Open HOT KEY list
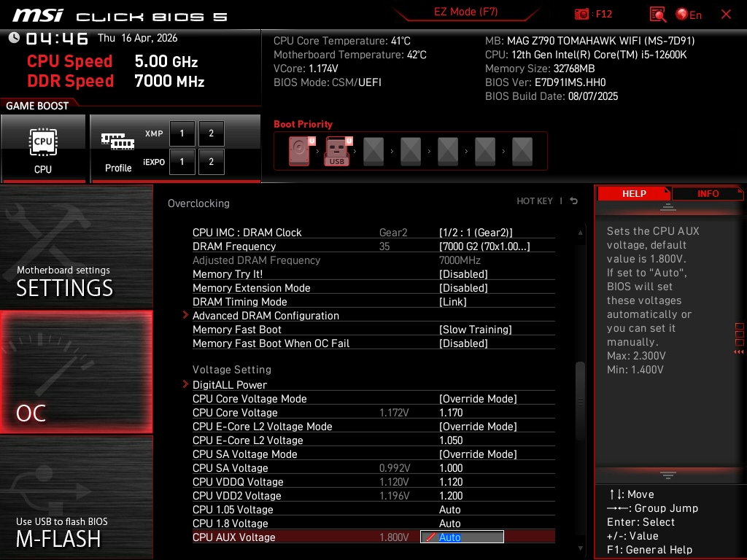The image size is (747, 560). point(535,201)
